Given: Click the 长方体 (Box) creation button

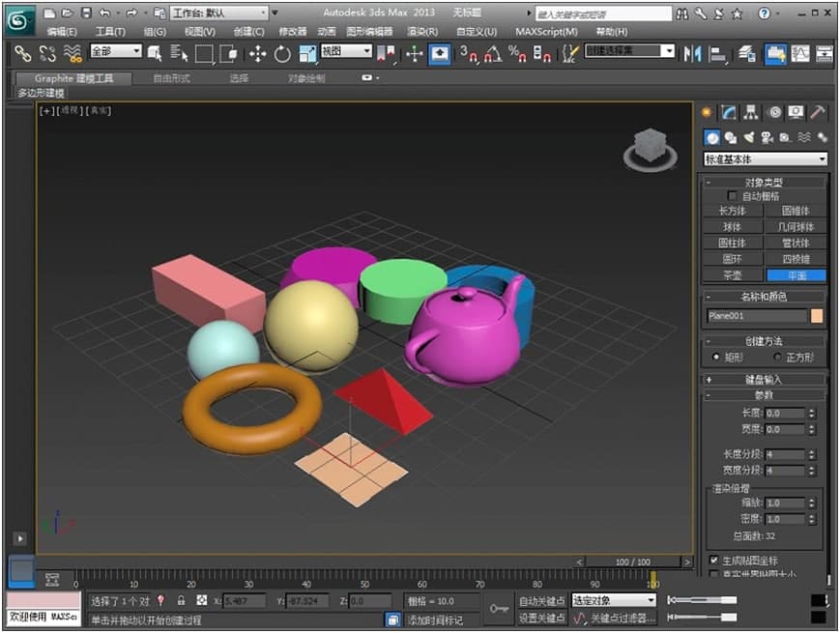Looking at the screenshot, I should pos(735,211).
